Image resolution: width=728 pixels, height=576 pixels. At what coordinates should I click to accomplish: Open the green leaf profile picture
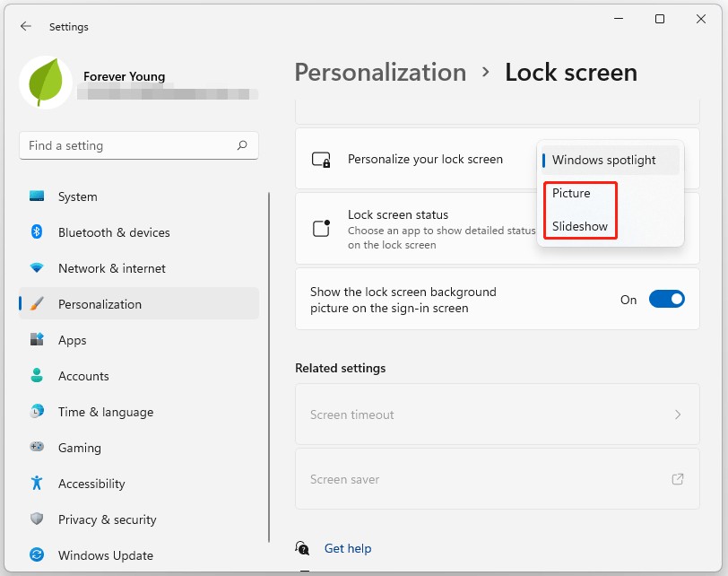[46, 83]
